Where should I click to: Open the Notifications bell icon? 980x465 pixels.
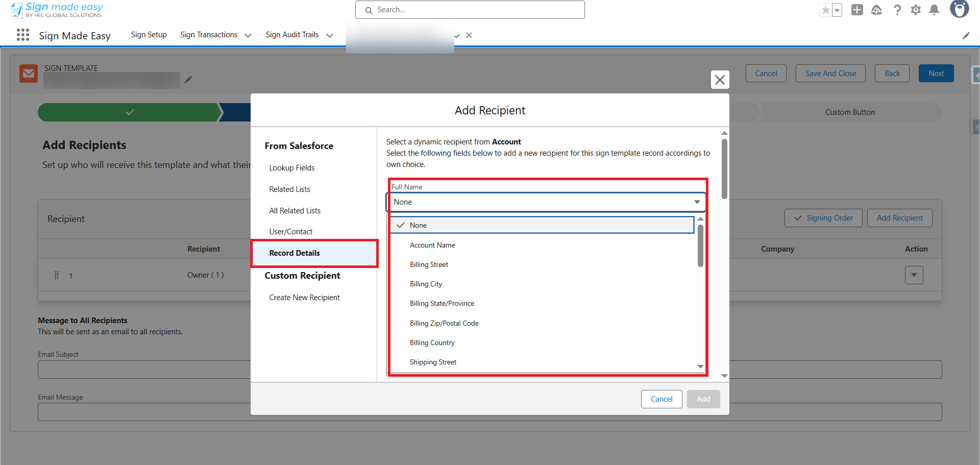(935, 10)
